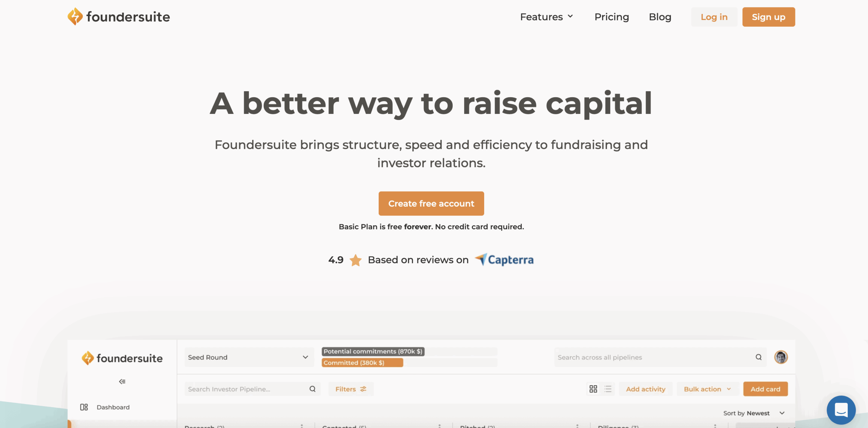Select the grid view layout icon
The width and height of the screenshot is (868, 428).
[x=593, y=389]
